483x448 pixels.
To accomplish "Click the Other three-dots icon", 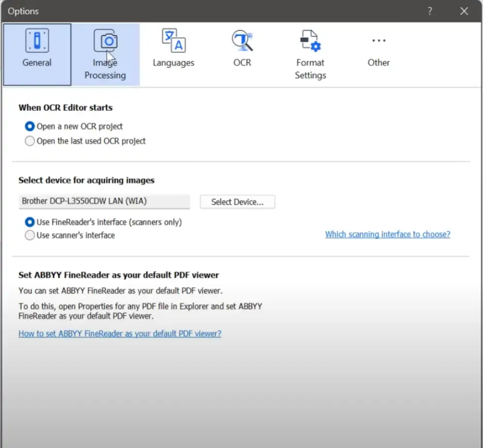I will tap(378, 41).
